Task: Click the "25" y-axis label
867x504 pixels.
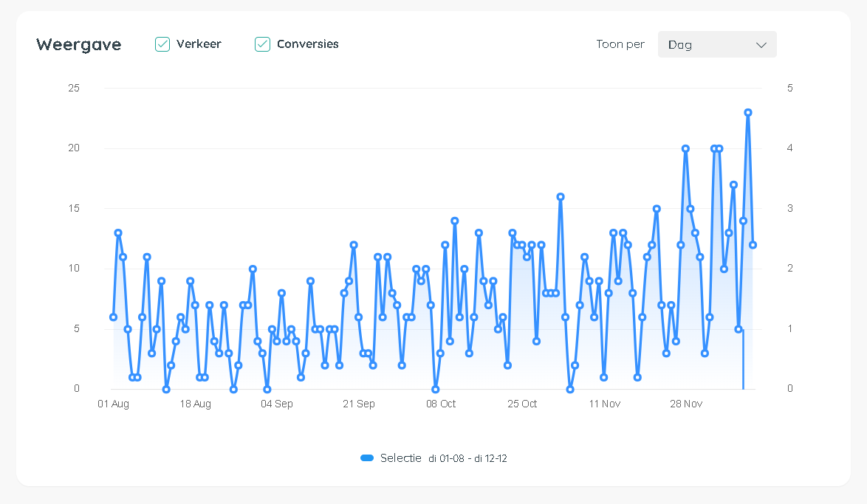Action: pos(74,89)
